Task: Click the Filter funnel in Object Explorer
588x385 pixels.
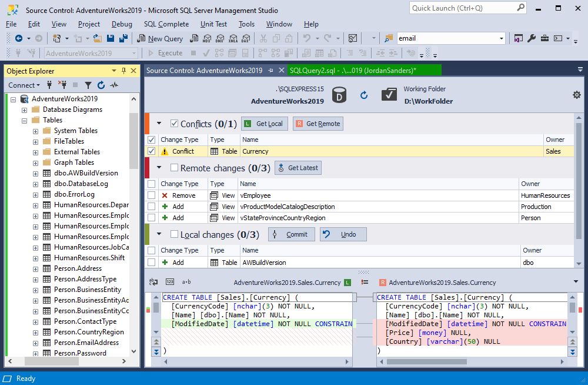Action: [88, 85]
